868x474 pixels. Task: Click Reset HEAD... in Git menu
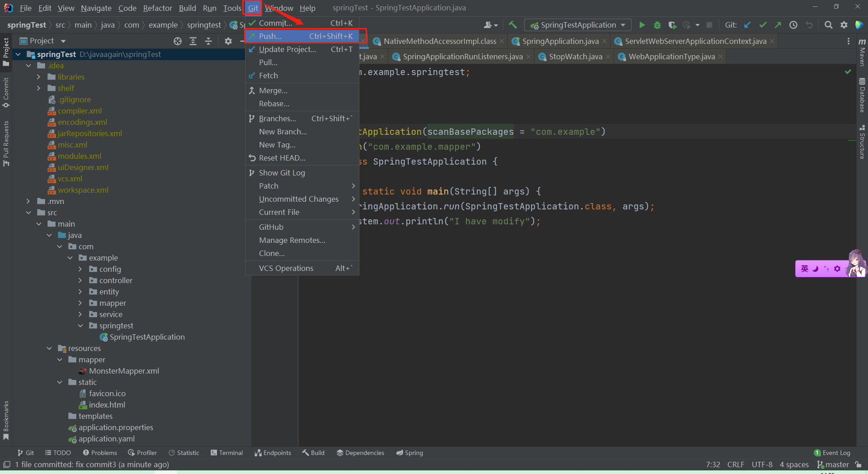coord(302,158)
